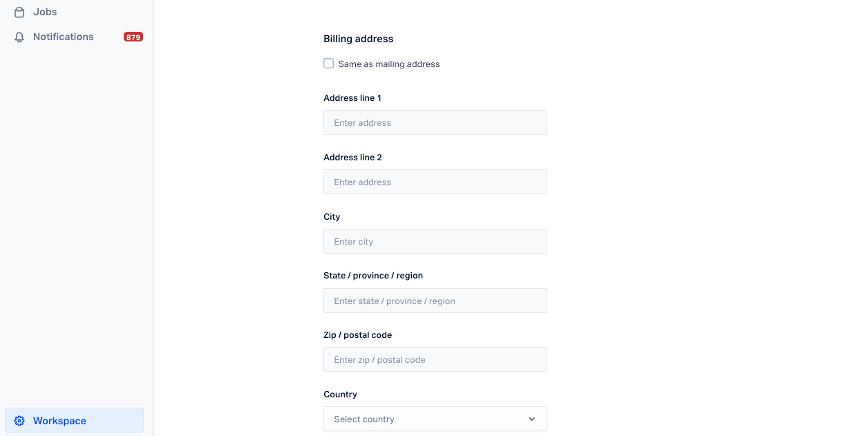The width and height of the screenshot is (868, 436).
Task: Select the Workspace sidebar item
Action: click(x=75, y=420)
